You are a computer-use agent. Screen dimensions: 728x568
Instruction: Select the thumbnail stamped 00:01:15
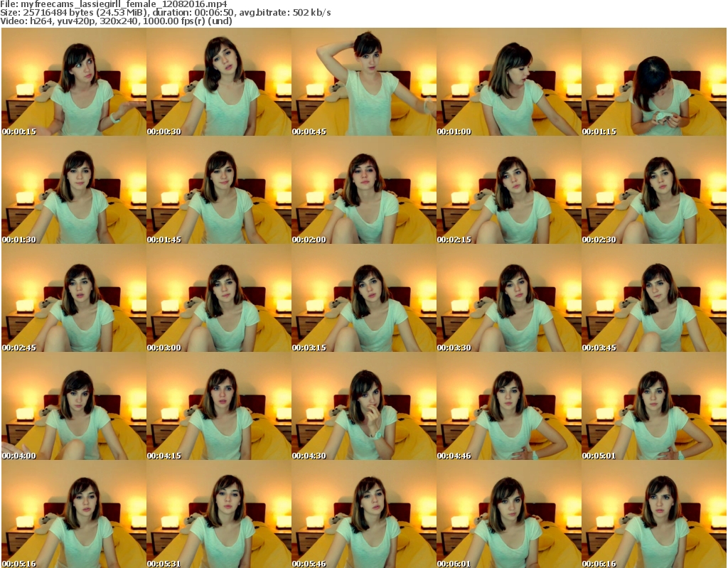coord(654,82)
